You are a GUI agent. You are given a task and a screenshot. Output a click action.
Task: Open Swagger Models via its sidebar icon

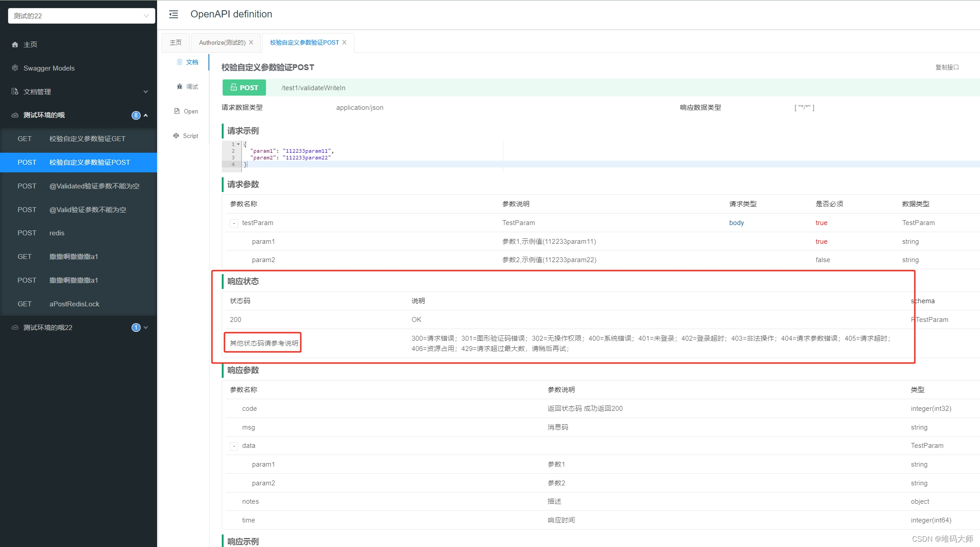click(15, 68)
